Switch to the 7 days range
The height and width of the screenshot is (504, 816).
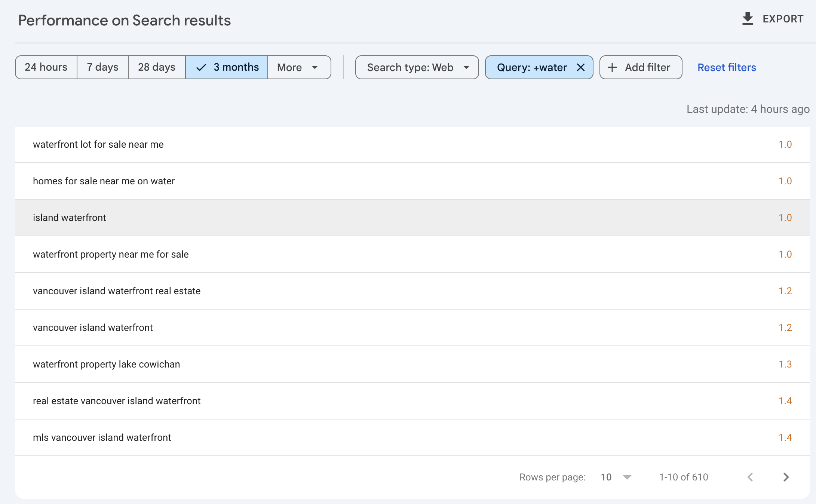tap(102, 67)
